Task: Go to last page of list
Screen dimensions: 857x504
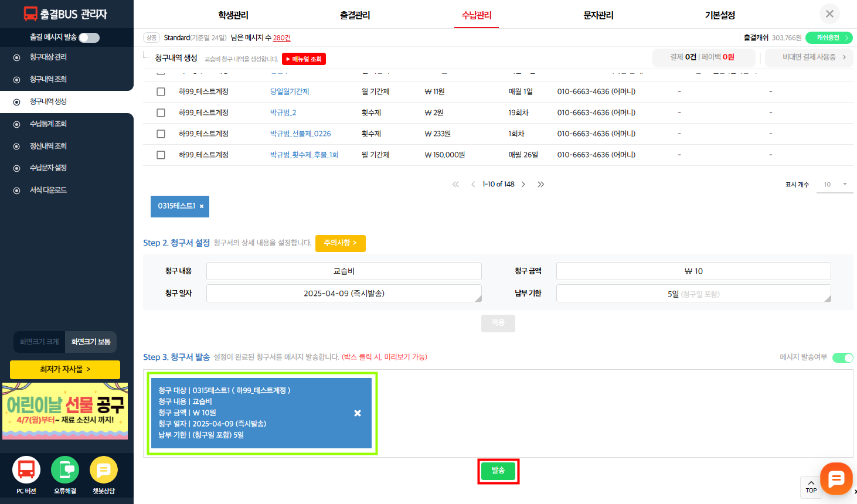Action: click(540, 184)
